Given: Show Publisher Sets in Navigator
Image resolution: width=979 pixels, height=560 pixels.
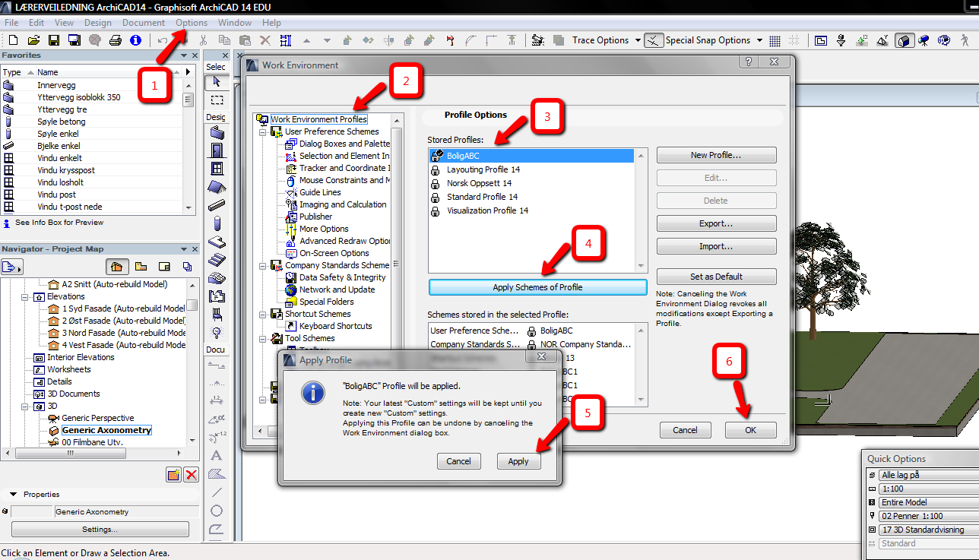Looking at the screenshot, I should coord(187,267).
